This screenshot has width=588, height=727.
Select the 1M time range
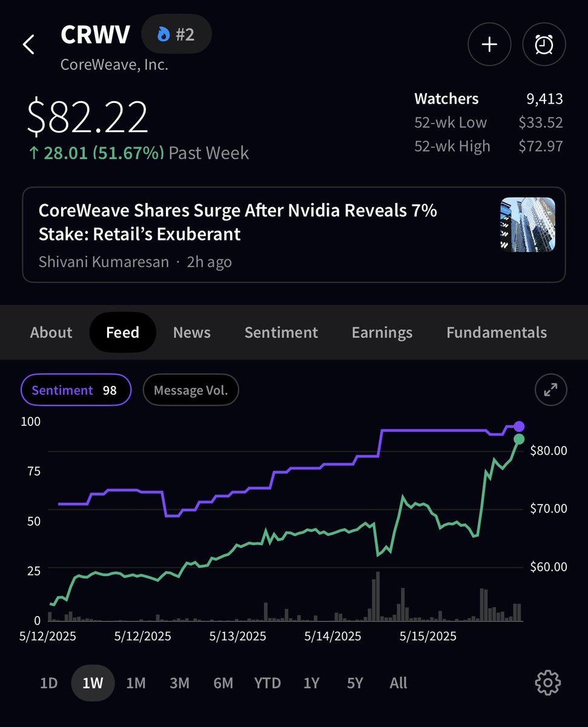click(136, 683)
